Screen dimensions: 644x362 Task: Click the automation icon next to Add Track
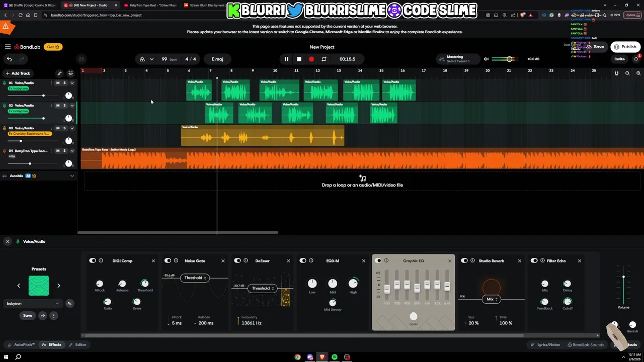tap(59, 73)
